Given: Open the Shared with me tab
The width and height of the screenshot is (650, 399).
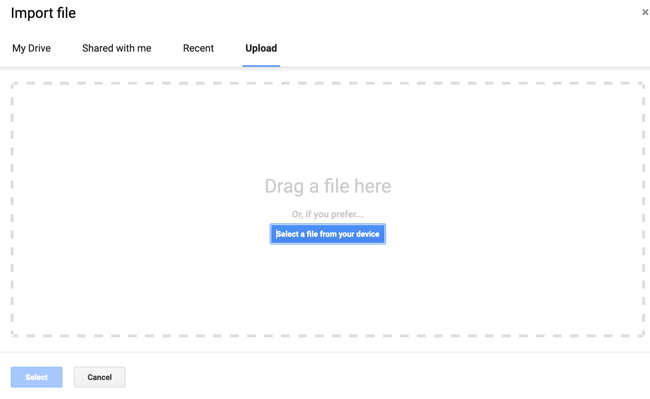Looking at the screenshot, I should [116, 48].
